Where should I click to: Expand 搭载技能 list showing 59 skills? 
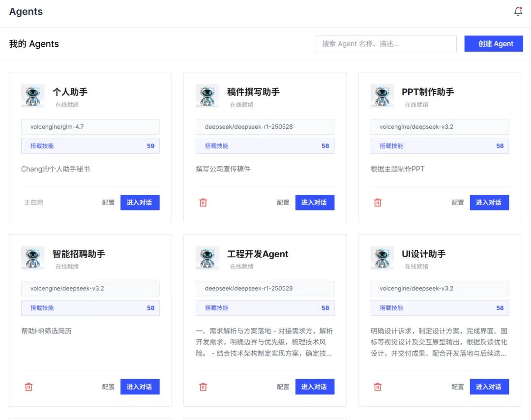[x=90, y=146]
